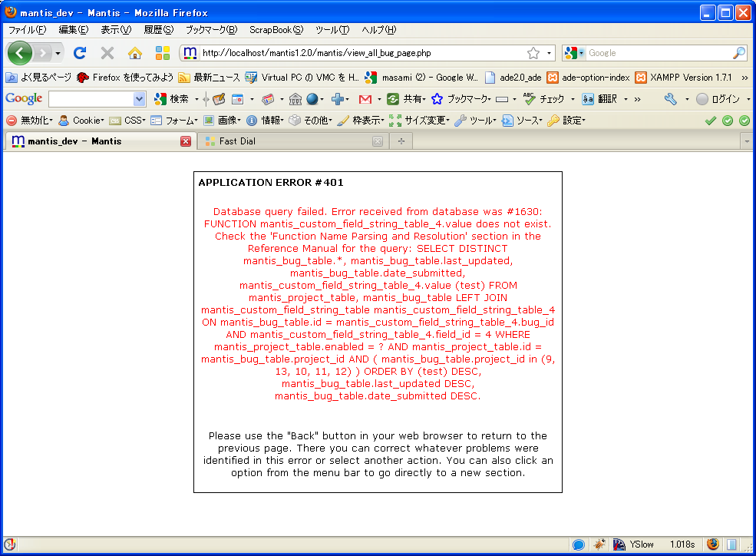Close the mantis_dev - Mantis tab
The height and width of the screenshot is (556, 756).
point(186,141)
